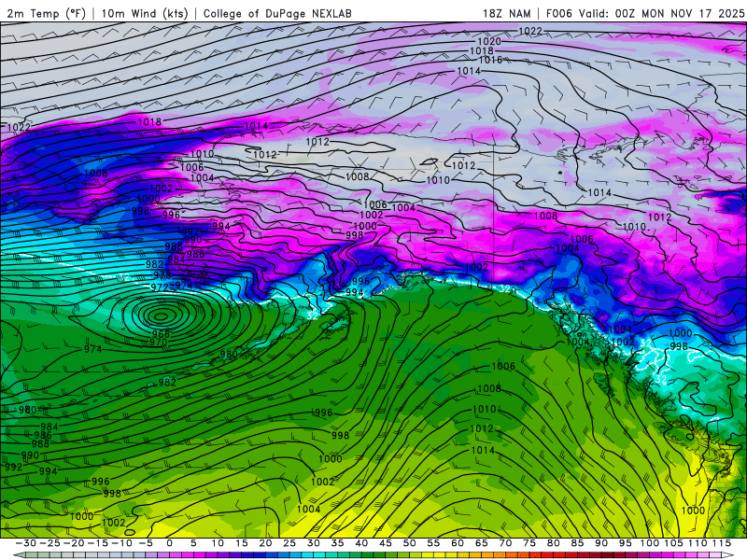Click the "F006 Valid: 00Z MON NOV 17 2025" text

645,13
